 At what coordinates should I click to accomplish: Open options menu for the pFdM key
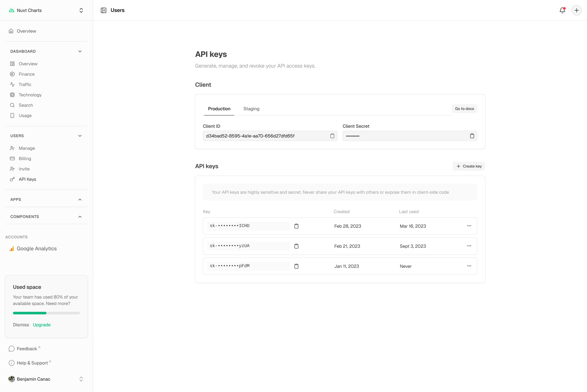[469, 266]
